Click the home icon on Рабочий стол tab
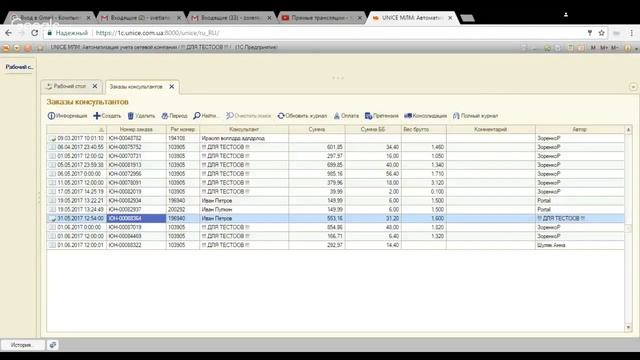Screen dimensions: 640x360 49,87
